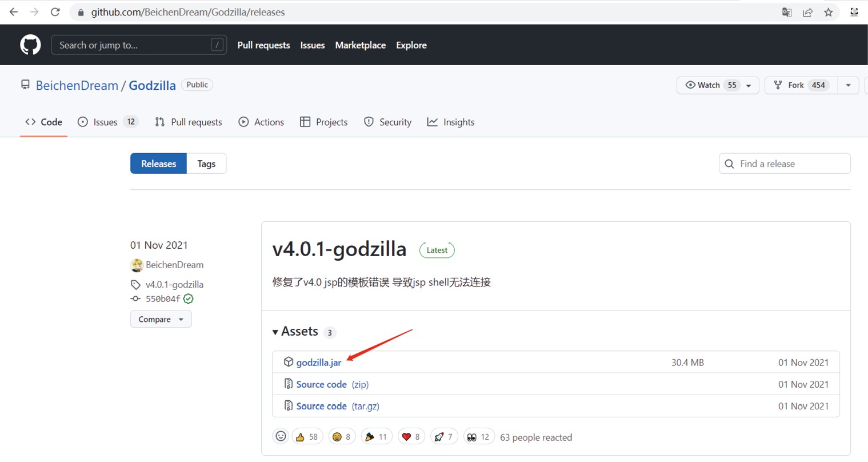Open the smiley add-reaction picker
The image size is (868, 462).
click(x=281, y=436)
